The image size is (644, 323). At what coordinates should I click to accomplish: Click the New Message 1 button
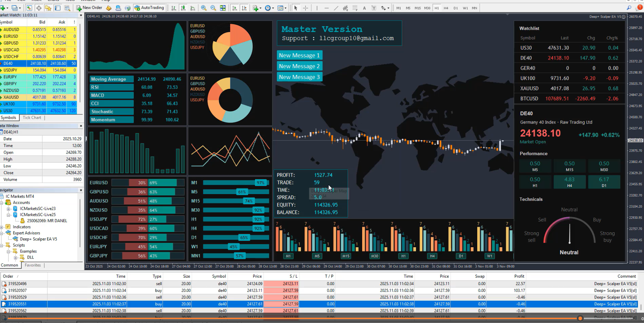coord(300,55)
